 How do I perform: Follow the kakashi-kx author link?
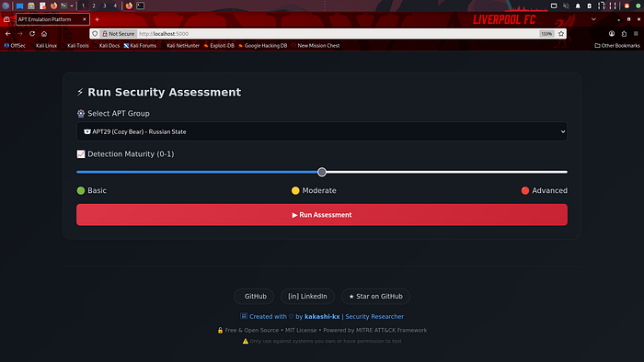click(322, 316)
